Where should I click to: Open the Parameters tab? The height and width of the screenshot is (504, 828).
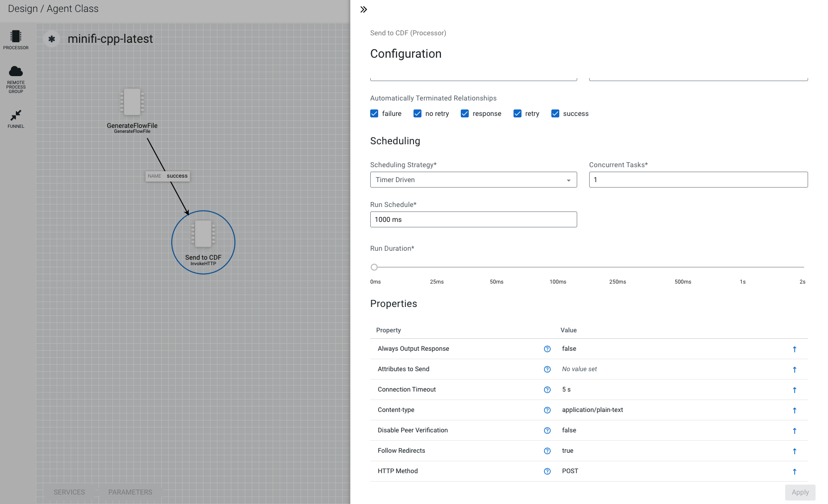(x=130, y=492)
